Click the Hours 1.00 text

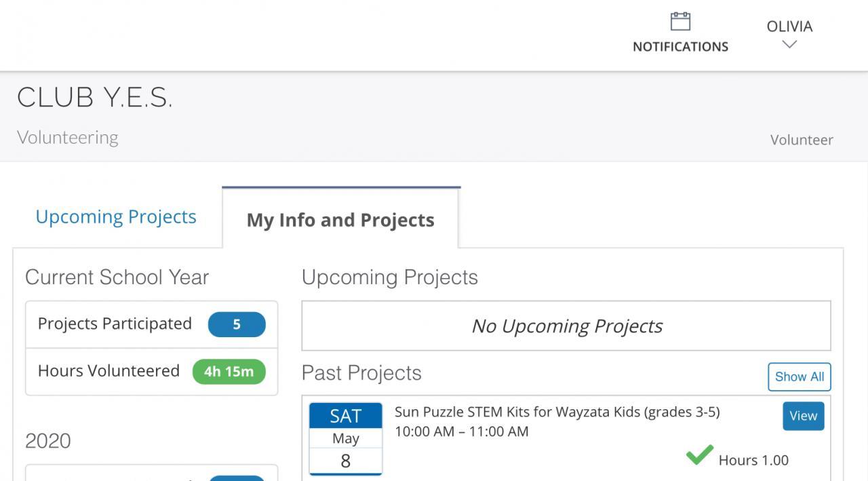point(753,460)
